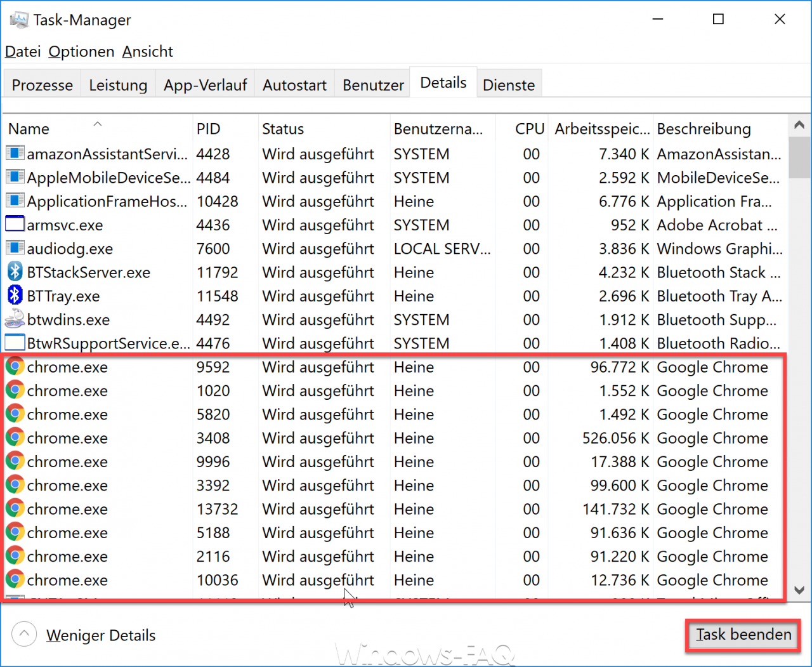Switch to the Prozesse tab

tap(43, 84)
